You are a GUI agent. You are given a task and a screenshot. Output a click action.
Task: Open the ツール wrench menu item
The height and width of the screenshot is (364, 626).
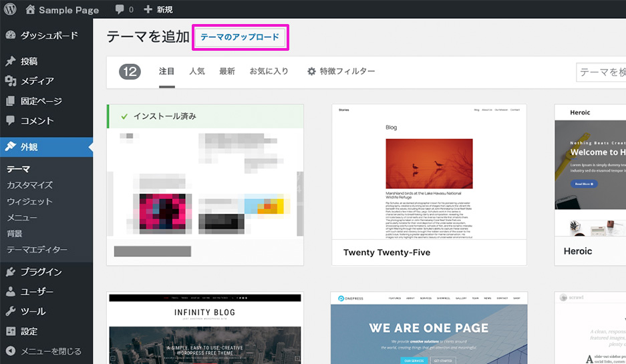tap(33, 312)
